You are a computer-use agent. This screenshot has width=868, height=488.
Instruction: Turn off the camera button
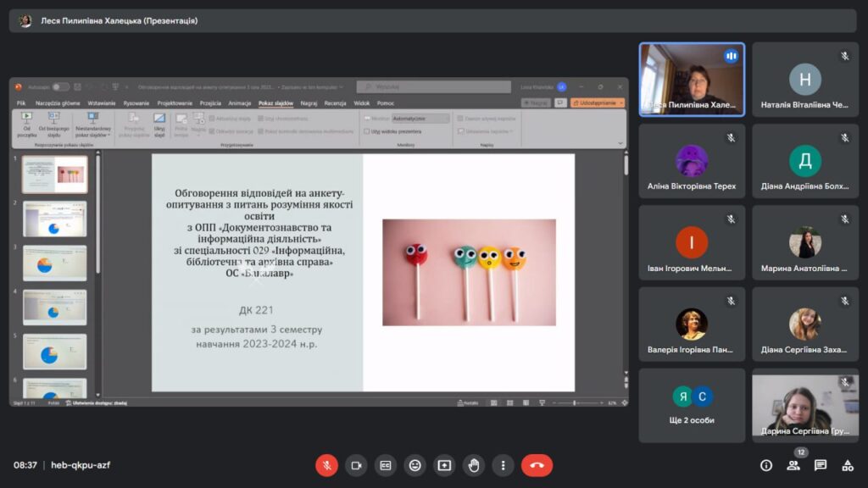[356, 465]
